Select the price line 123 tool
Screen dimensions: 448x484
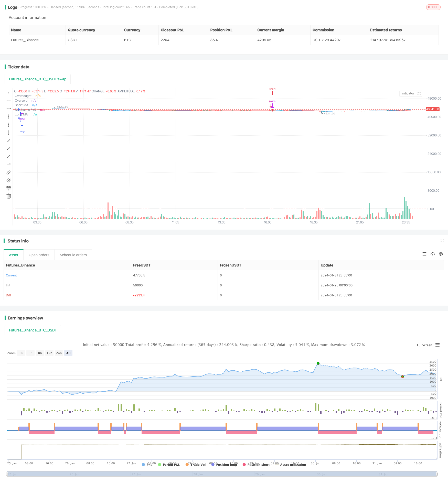[9, 164]
